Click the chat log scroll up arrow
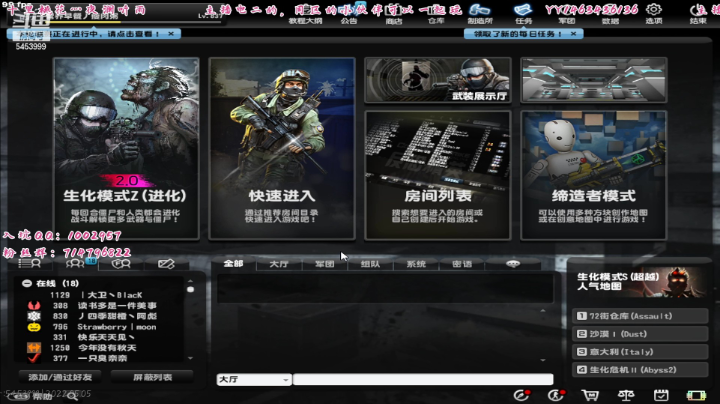This screenshot has height=404, width=720. 543,311
